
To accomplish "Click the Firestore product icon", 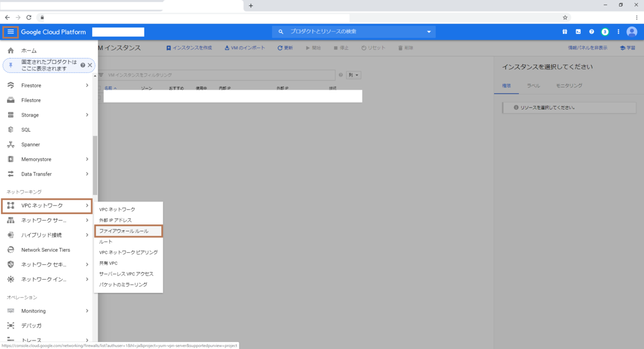I will pos(11,85).
